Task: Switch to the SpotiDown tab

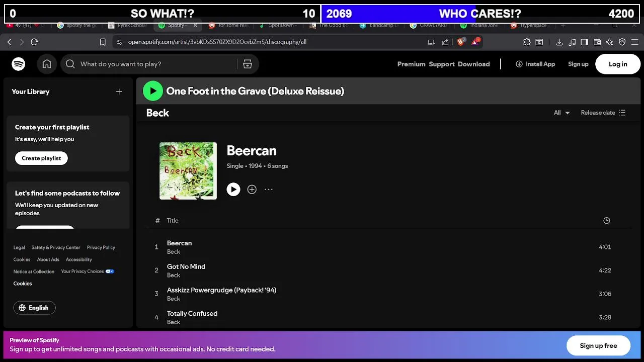Action: (x=278, y=25)
